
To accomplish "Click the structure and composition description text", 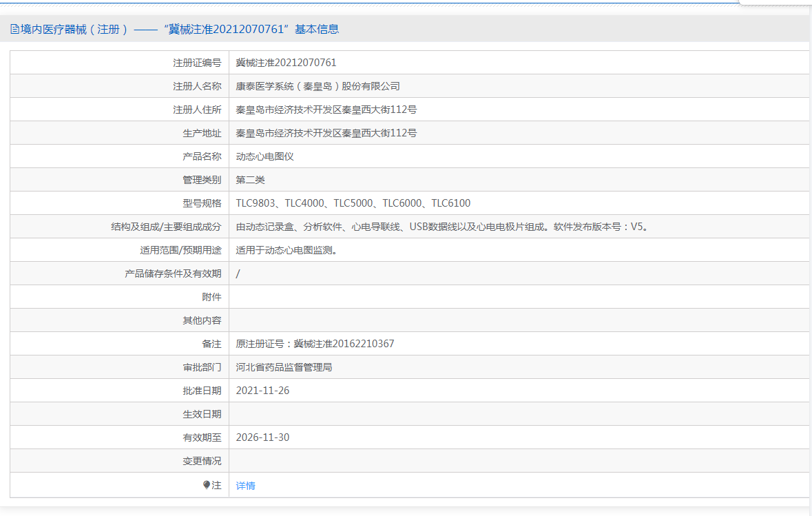I will pos(441,227).
